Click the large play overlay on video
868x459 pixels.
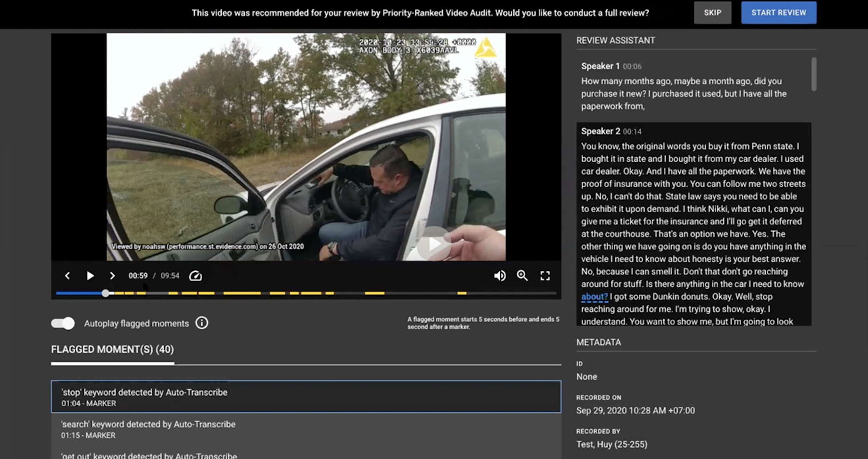(x=434, y=245)
